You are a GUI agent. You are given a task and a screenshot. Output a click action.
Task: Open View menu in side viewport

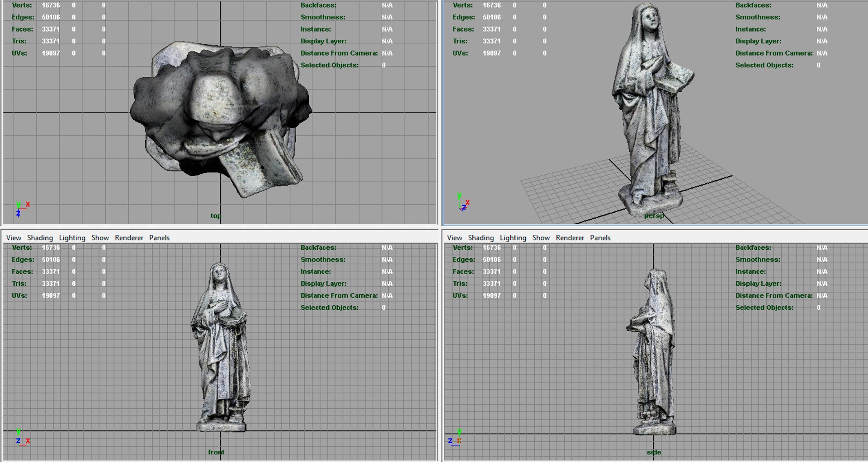[x=454, y=238]
